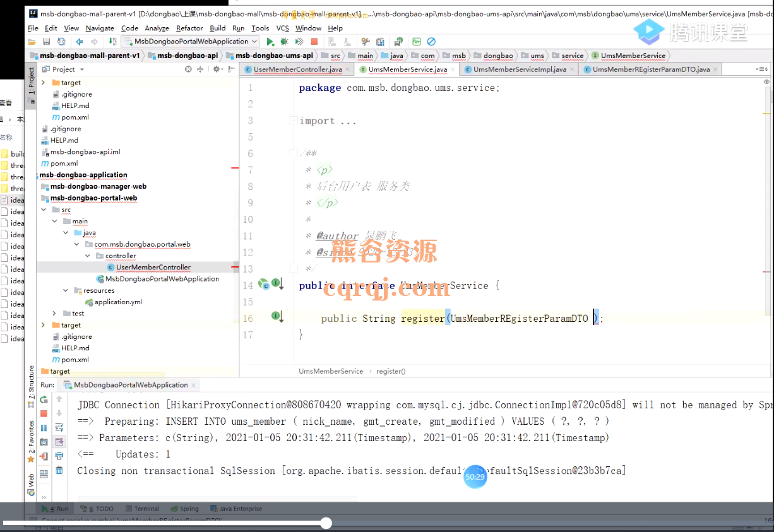Collapse the src folder in project tree
This screenshot has width=774, height=532.
(44, 210)
